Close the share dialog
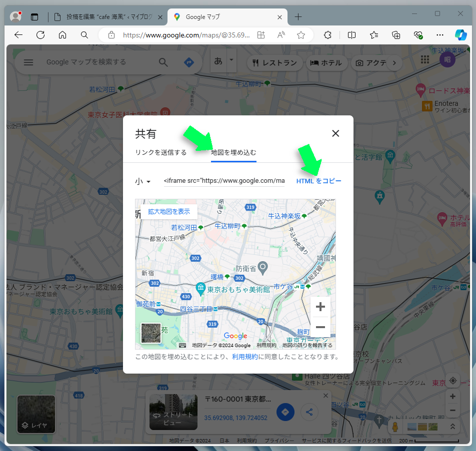This screenshot has height=451, width=476. [x=335, y=133]
